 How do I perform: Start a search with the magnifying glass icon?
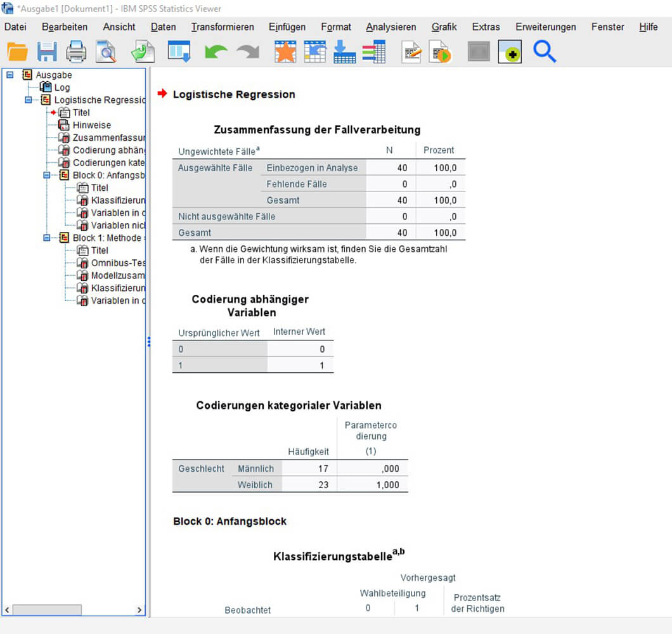pyautogui.click(x=544, y=51)
